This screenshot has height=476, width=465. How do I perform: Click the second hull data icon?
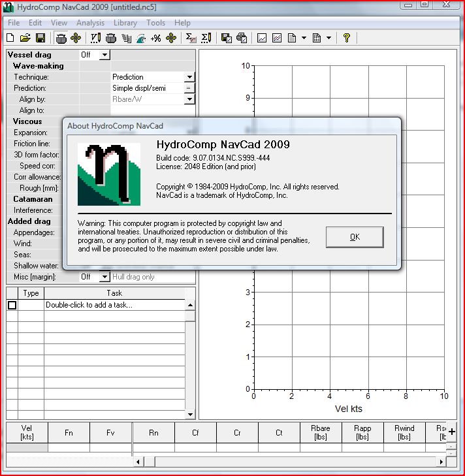coord(111,38)
